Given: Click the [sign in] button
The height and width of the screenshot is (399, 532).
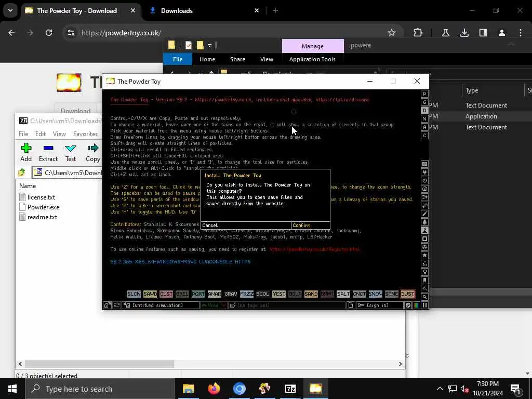Looking at the screenshot, I should tap(379, 305).
